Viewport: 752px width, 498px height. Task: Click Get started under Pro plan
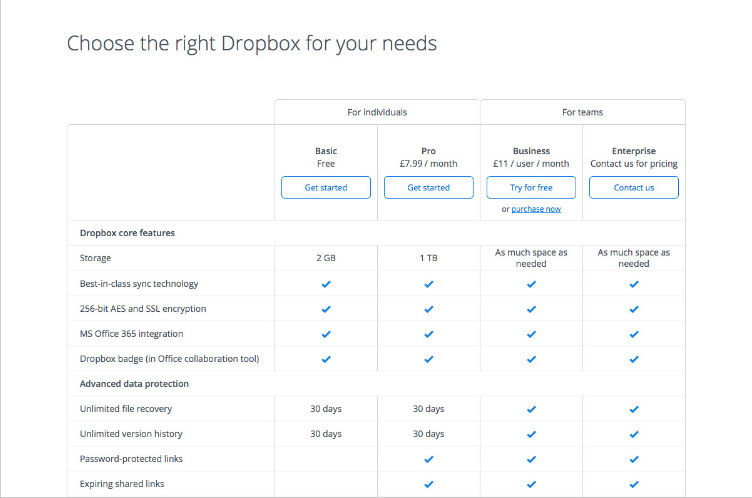(428, 188)
